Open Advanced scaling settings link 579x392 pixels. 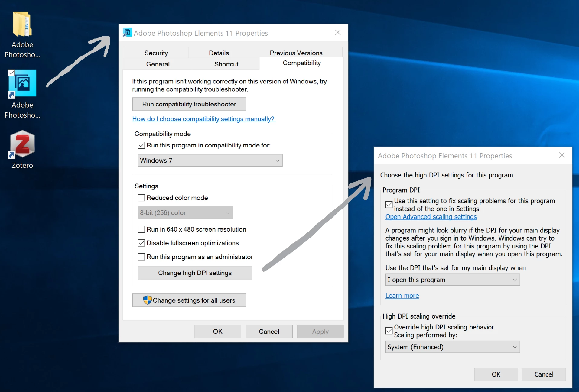pyautogui.click(x=431, y=217)
